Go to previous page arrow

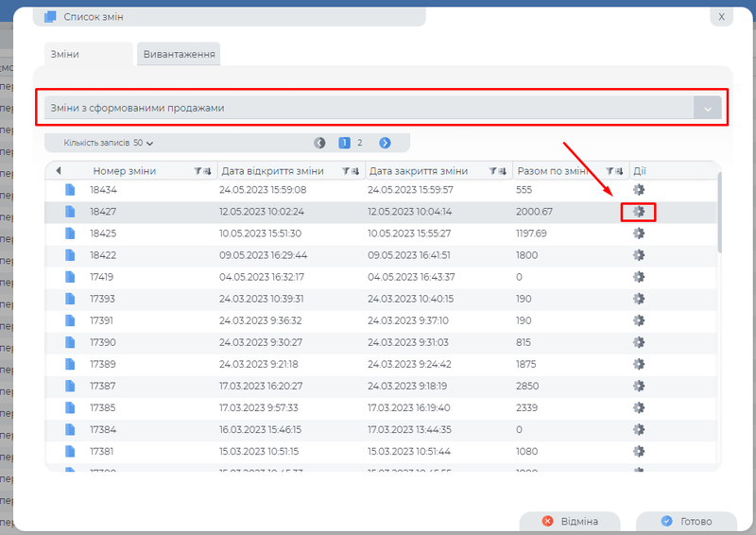(x=319, y=143)
